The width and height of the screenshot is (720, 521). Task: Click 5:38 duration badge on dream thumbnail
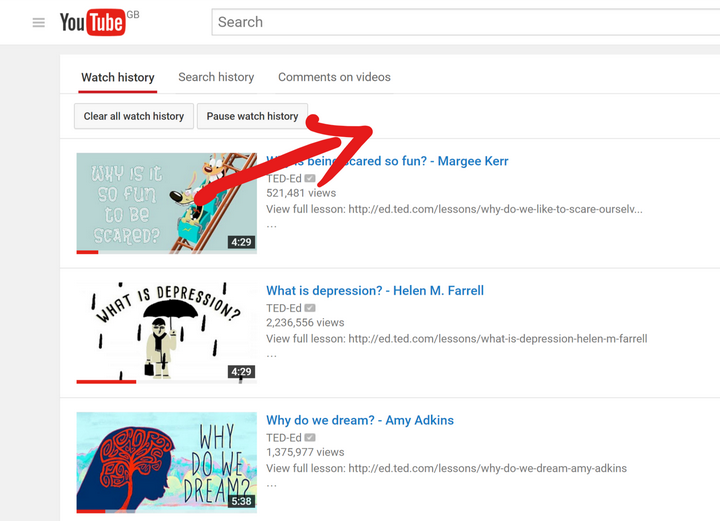pyautogui.click(x=242, y=501)
